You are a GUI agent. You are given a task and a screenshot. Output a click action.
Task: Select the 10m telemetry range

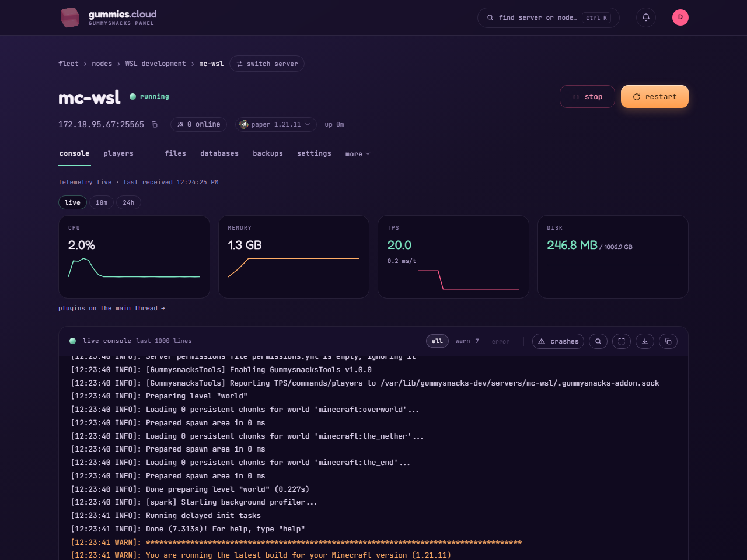[102, 202]
